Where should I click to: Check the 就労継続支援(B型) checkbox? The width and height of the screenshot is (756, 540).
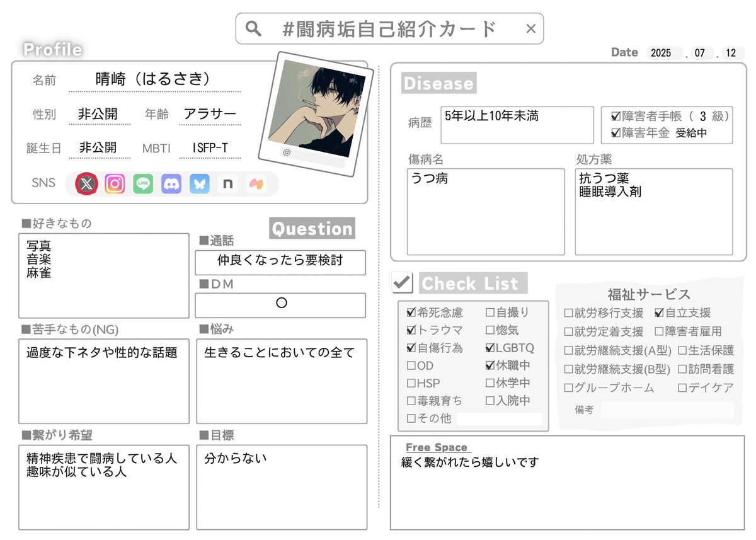pyautogui.click(x=569, y=369)
